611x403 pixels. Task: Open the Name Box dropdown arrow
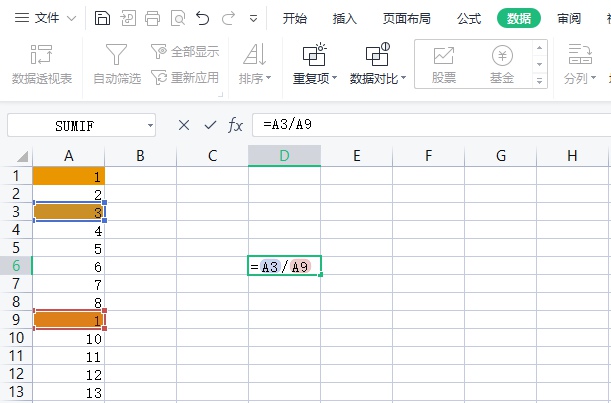tap(150, 125)
